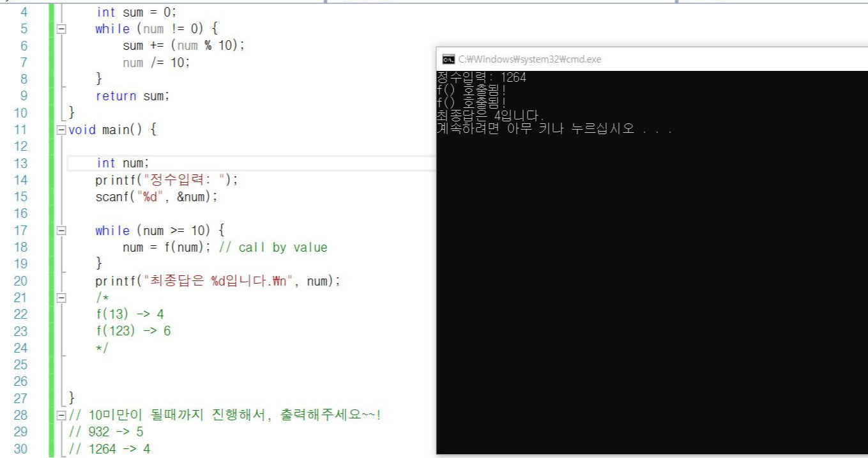Click the cmd.exe window title bar icon

448,59
